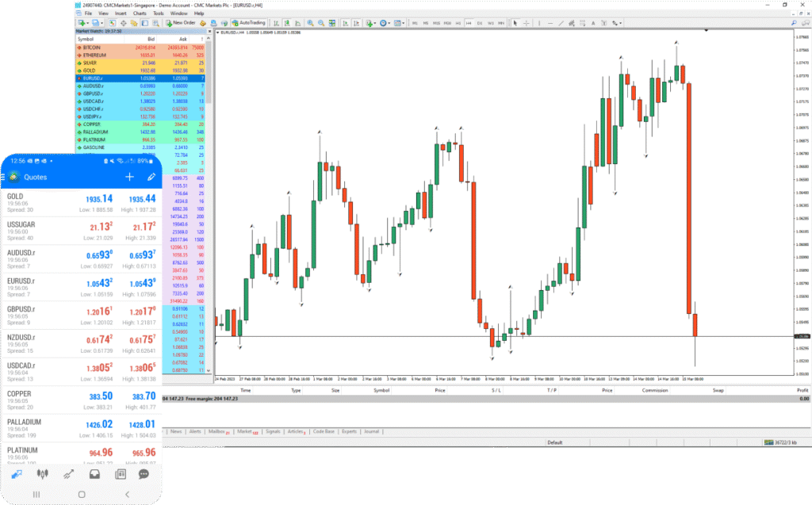Select the MN timeframe
Viewport: 812px width, 505px height.
501,23
